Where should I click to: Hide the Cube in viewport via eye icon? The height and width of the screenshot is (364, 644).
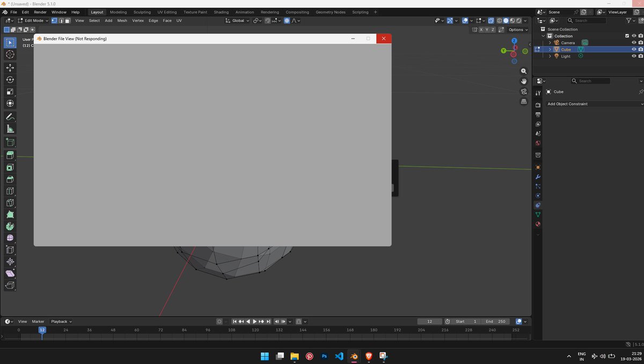click(x=634, y=49)
